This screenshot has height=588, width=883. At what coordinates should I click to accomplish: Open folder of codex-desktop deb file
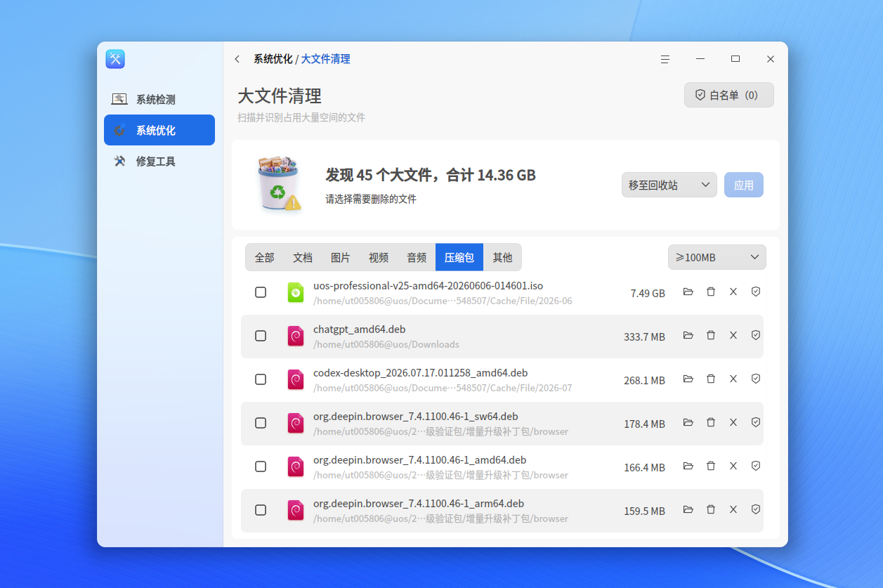[x=688, y=379]
